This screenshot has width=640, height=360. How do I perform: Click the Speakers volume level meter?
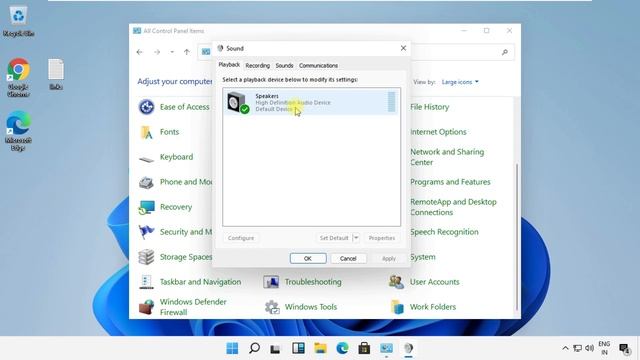point(391,102)
